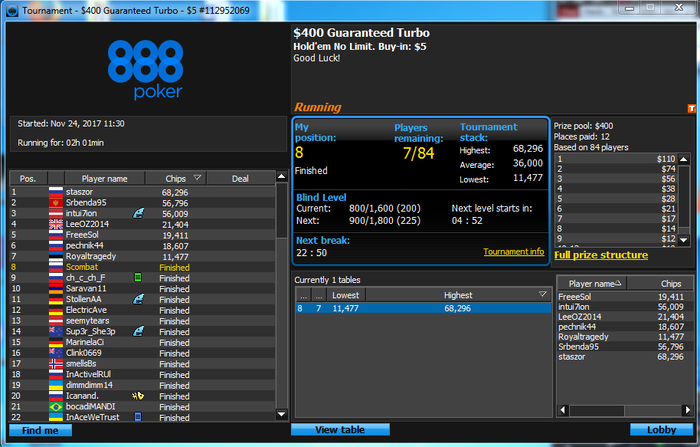Click the flag next to Sup3r_She3p
This screenshot has width=700, height=447.
pos(56,331)
